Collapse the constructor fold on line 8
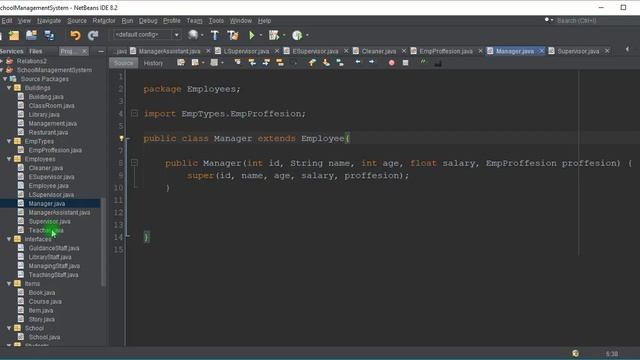This screenshot has height=360, width=640. coord(134,163)
